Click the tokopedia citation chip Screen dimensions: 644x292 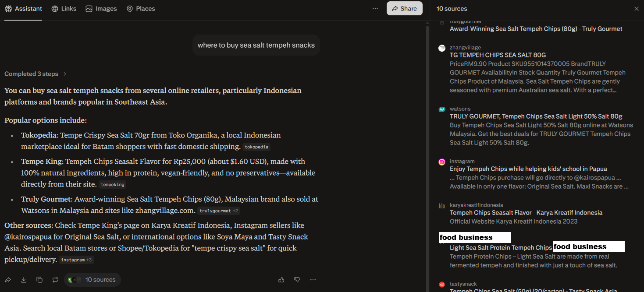click(x=256, y=147)
